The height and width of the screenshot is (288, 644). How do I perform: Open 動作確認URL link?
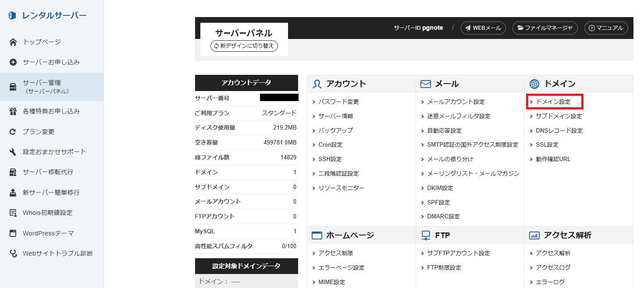tap(553, 159)
